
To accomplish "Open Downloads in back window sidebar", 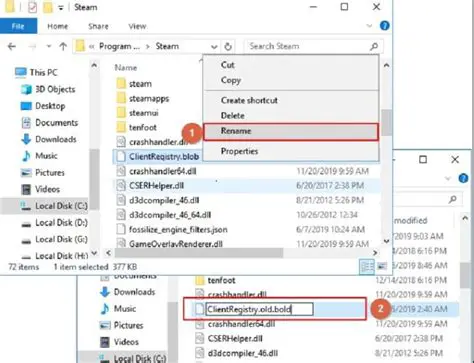I will point(134,292).
